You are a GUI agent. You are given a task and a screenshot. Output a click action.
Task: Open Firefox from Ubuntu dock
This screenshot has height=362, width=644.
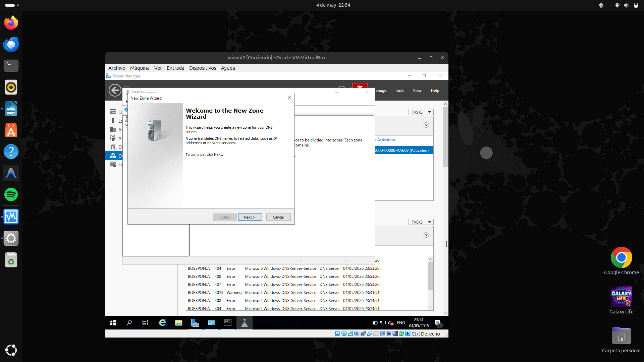click(x=11, y=23)
